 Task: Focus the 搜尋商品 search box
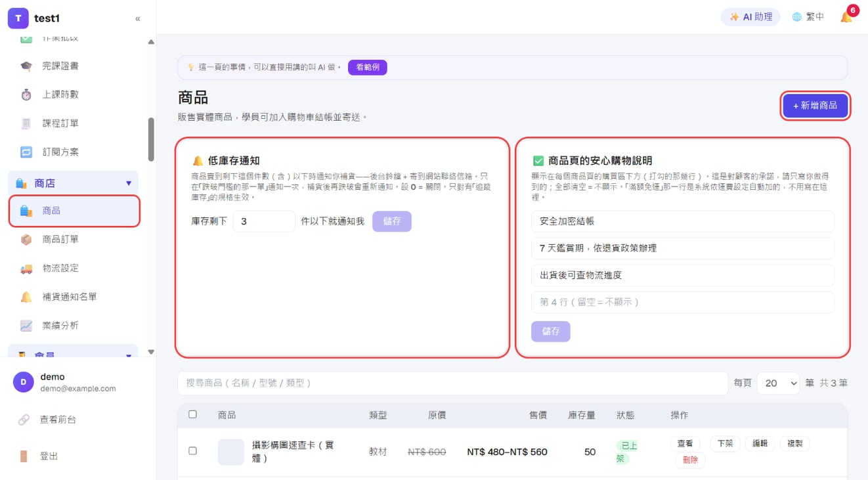452,383
